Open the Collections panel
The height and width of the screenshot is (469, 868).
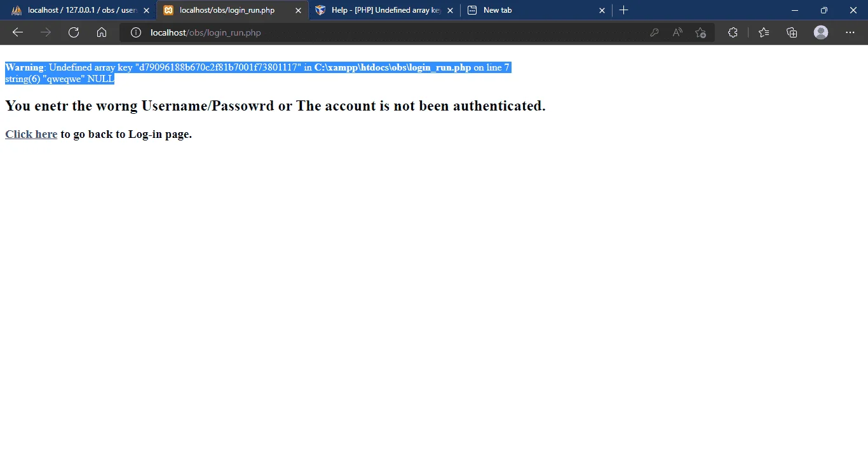(x=792, y=32)
